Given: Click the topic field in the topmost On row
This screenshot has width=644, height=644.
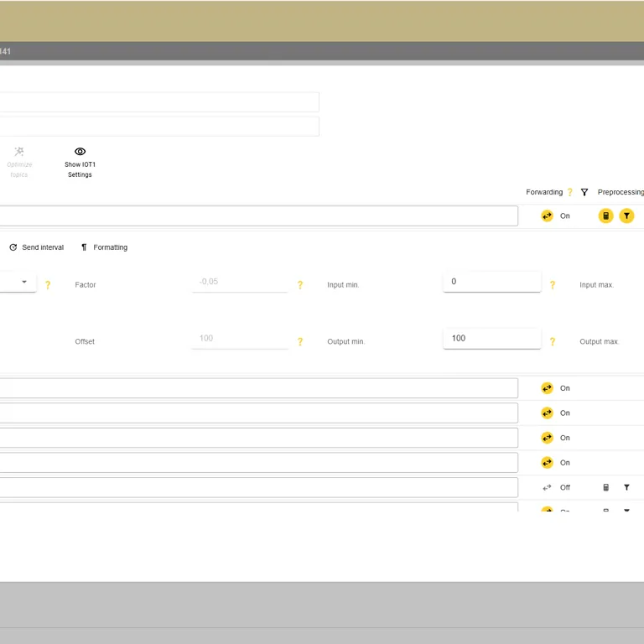Looking at the screenshot, I should [x=259, y=216].
